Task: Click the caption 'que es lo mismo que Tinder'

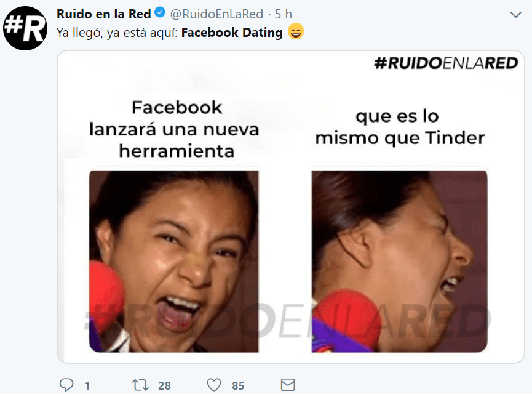Action: [399, 127]
